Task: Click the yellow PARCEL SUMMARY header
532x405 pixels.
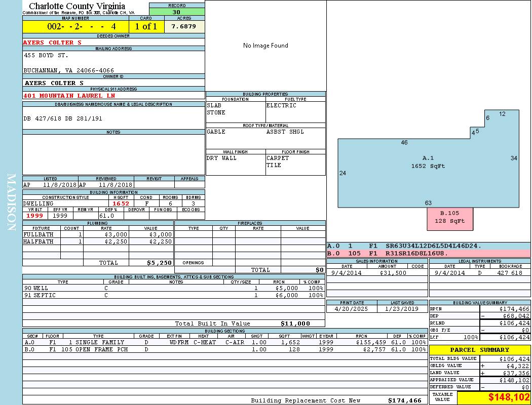Action: [479, 350]
